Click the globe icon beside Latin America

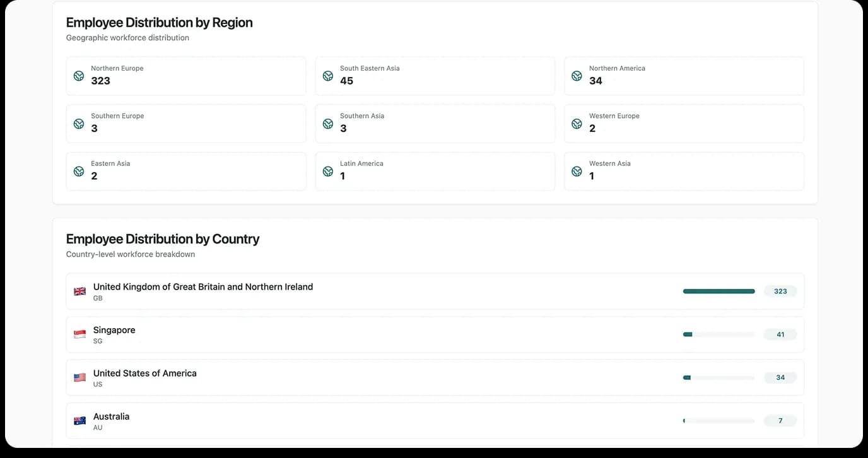click(328, 171)
